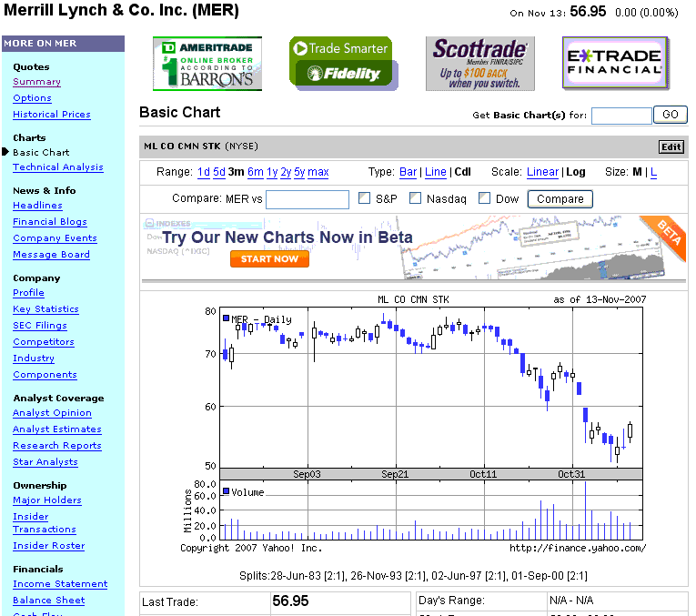Select the 5y range
The height and width of the screenshot is (616, 696).
pyautogui.click(x=299, y=172)
